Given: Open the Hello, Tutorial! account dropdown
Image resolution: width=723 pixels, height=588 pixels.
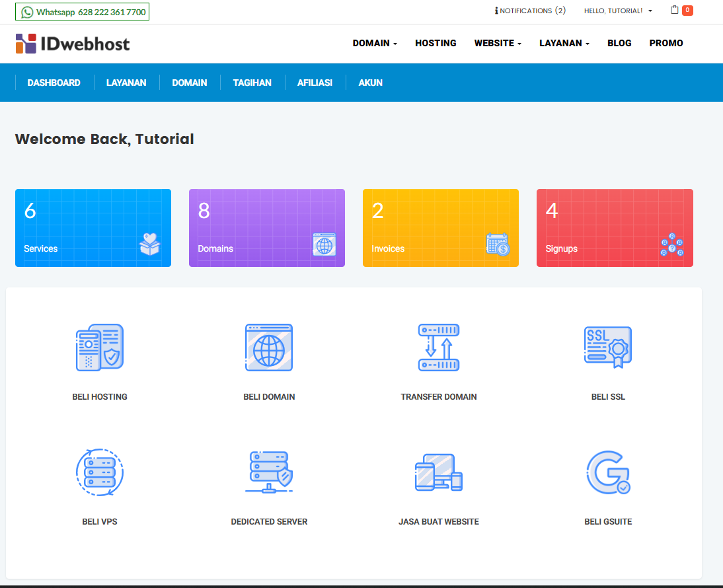Looking at the screenshot, I should click(x=618, y=11).
